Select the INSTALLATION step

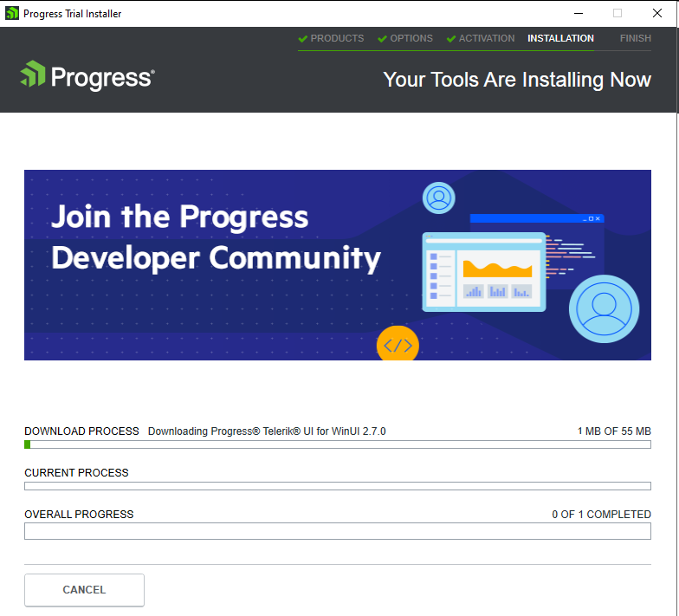[x=560, y=38]
